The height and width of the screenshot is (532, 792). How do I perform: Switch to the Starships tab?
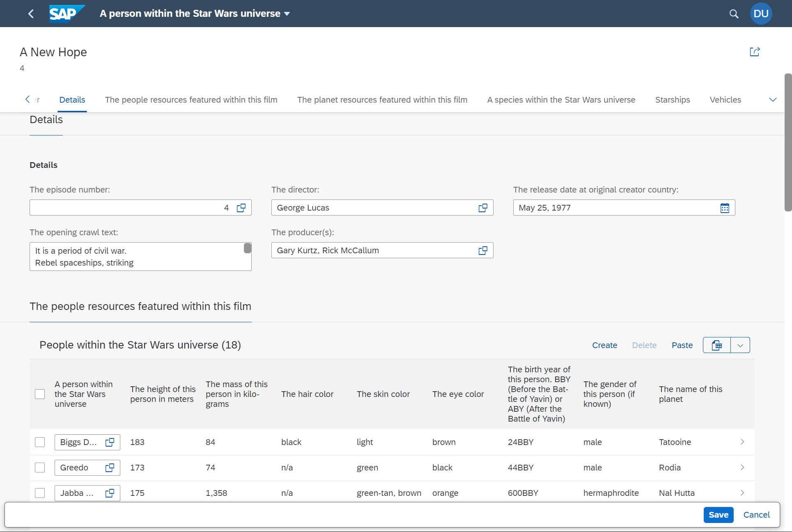tap(672, 100)
